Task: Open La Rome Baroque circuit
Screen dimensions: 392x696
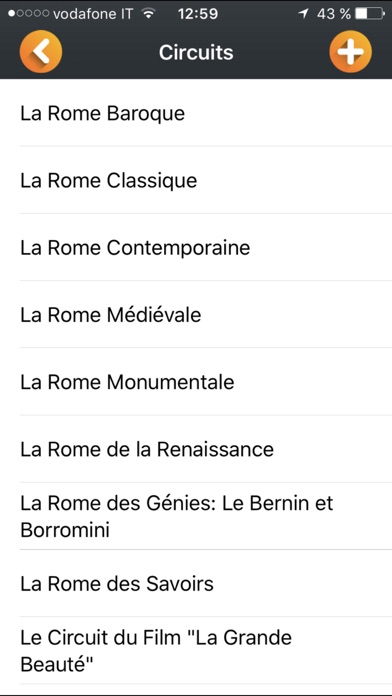Action: (196, 113)
